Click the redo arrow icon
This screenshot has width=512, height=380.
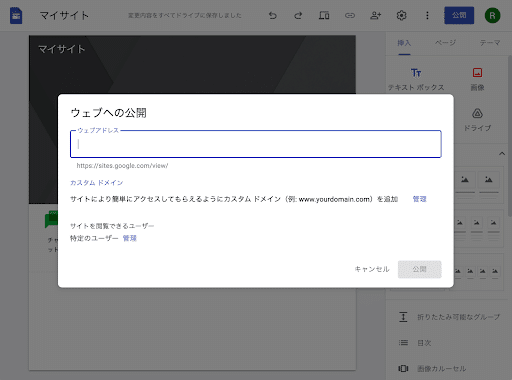[298, 15]
